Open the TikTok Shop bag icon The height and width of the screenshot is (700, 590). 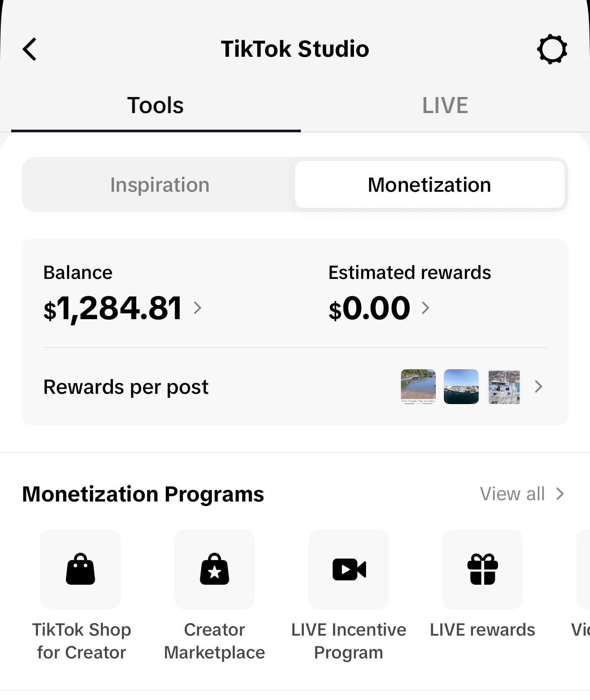coord(80,569)
